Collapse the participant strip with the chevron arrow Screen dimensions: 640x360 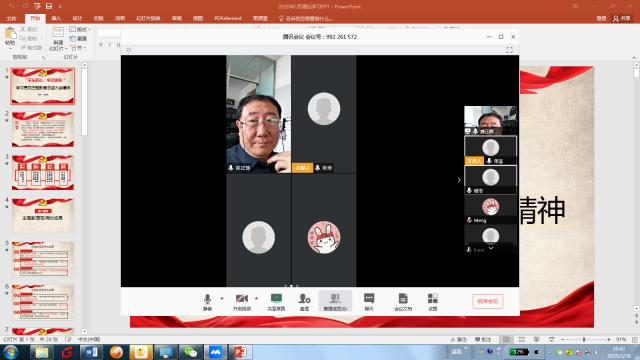coord(459,180)
